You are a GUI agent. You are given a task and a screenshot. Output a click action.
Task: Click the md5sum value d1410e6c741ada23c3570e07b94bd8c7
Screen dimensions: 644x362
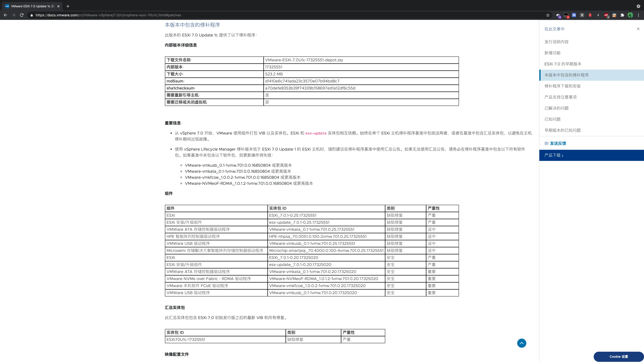click(x=302, y=81)
